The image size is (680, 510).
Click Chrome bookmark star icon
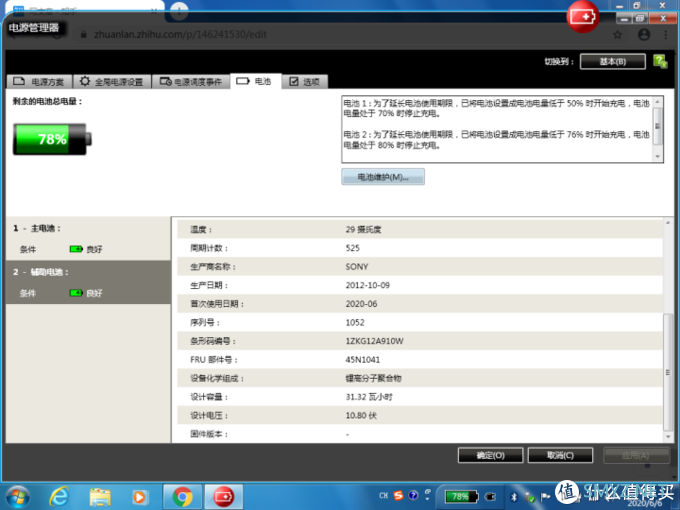618,35
